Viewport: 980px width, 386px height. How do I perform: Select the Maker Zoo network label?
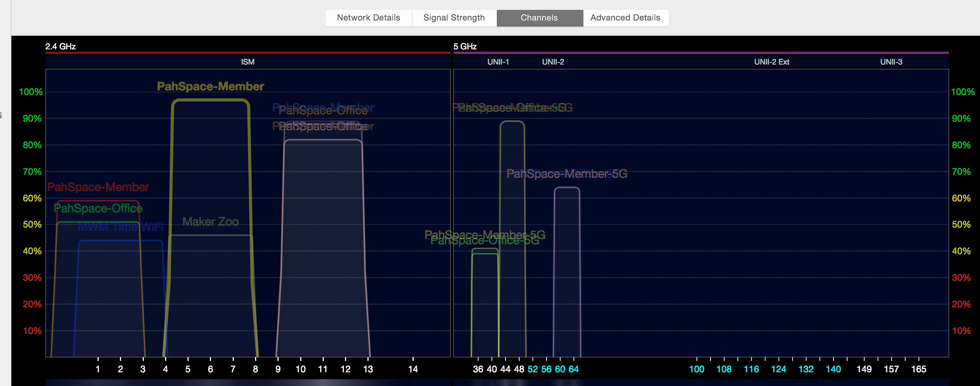(x=210, y=221)
